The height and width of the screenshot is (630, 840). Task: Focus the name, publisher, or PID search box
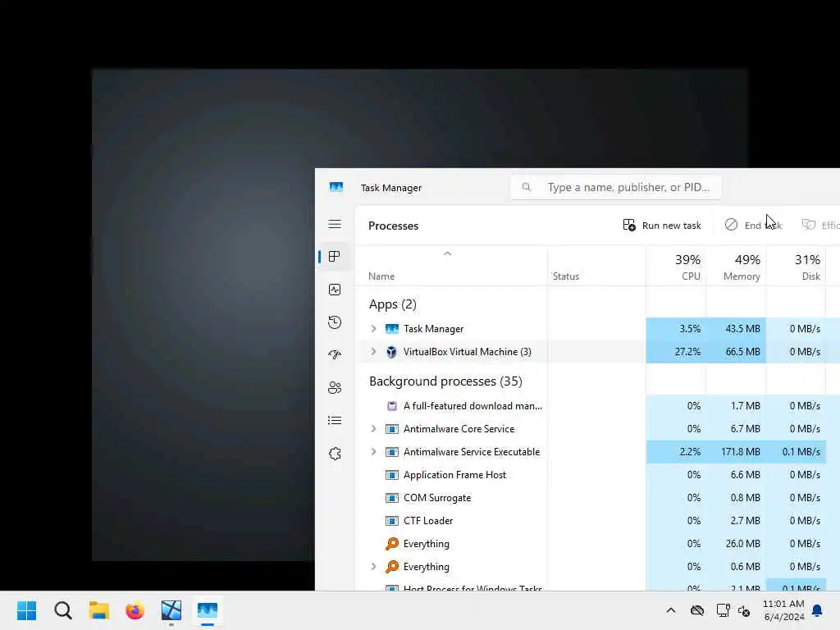616,188
